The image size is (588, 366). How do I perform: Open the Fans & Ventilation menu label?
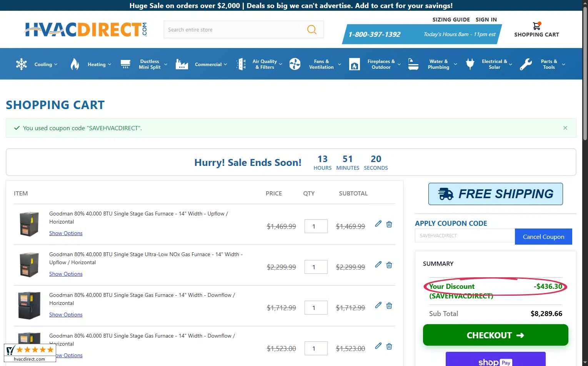321,64
